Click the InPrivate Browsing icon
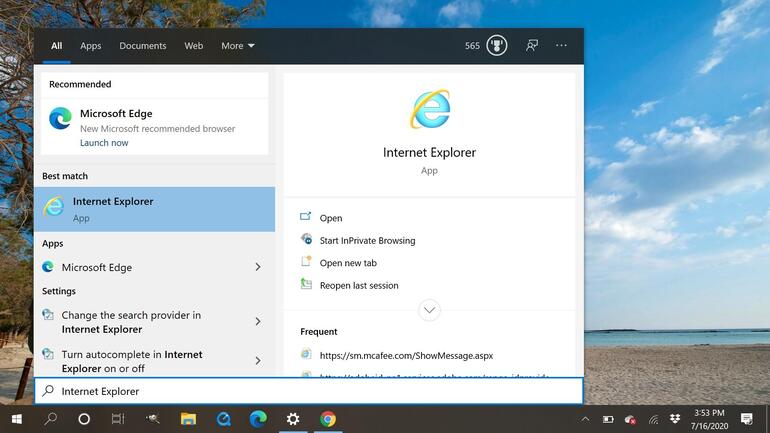 306,239
